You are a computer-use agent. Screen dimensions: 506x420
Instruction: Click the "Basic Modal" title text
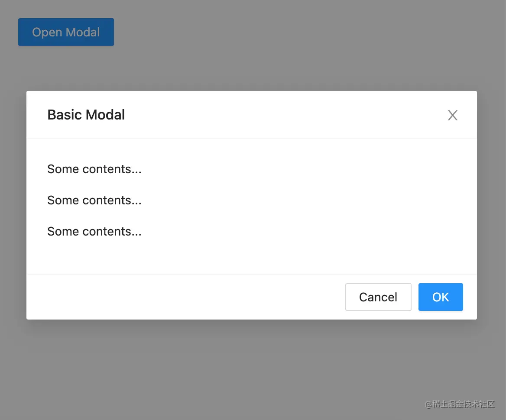[x=86, y=115]
